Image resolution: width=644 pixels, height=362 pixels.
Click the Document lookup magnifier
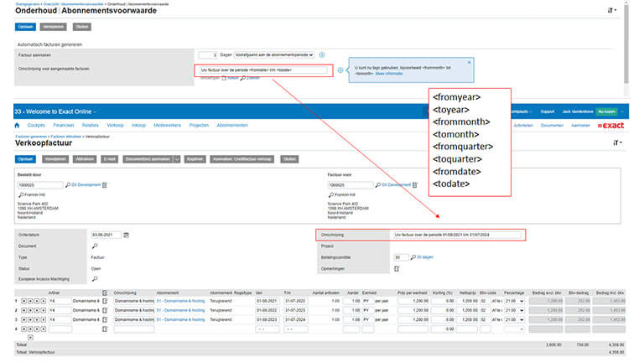(95, 246)
